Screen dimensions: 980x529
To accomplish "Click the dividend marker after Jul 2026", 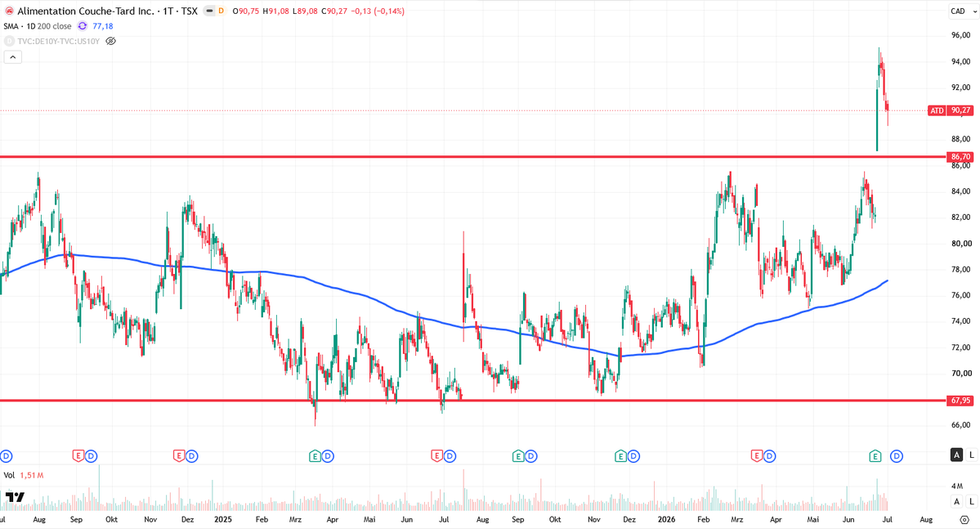I will (897, 456).
